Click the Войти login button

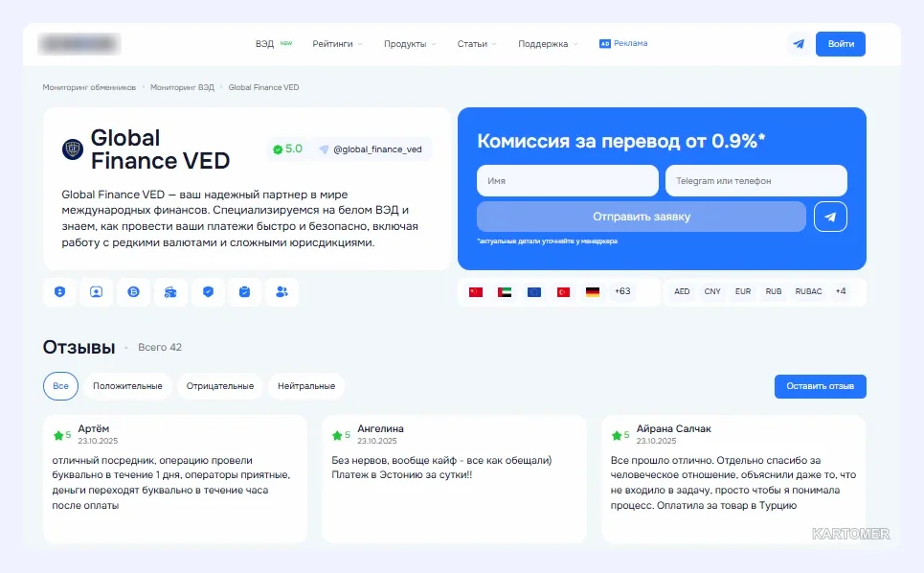point(841,44)
